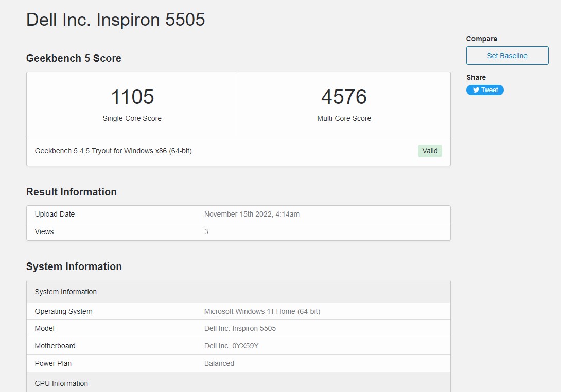The width and height of the screenshot is (561, 392).
Task: Select the power plan value "Balanced"
Action: coord(219,363)
